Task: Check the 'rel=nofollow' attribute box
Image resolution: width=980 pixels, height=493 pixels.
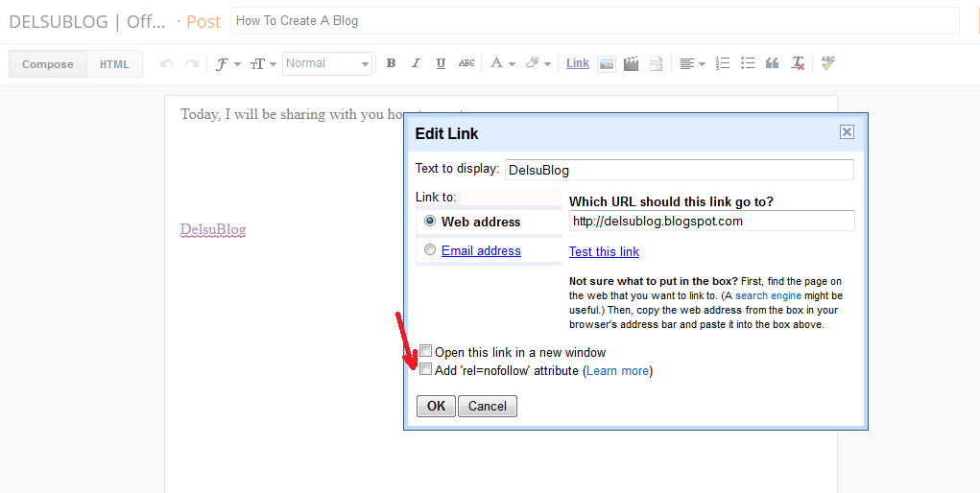Action: pyautogui.click(x=426, y=370)
